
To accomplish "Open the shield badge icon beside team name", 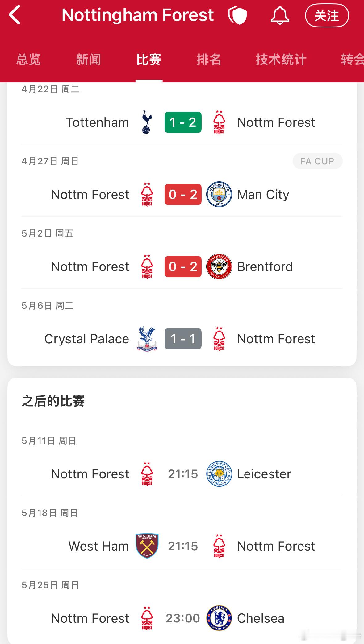I will (237, 15).
